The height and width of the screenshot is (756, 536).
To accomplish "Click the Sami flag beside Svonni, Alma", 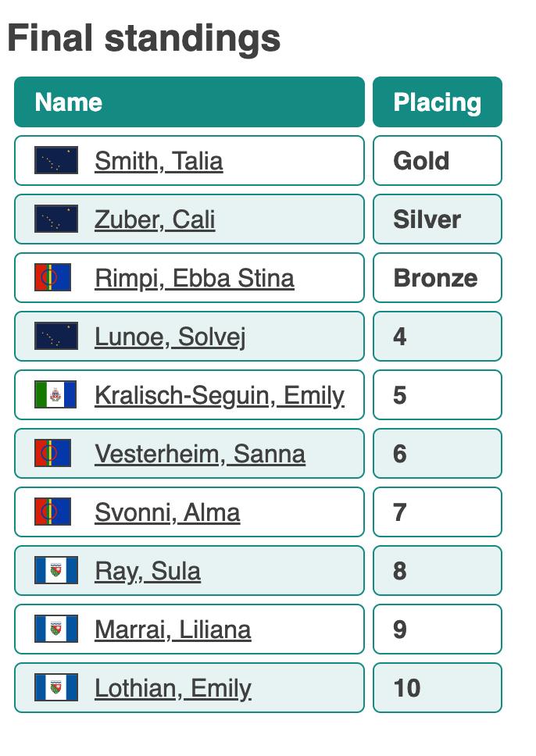I will 53,512.
